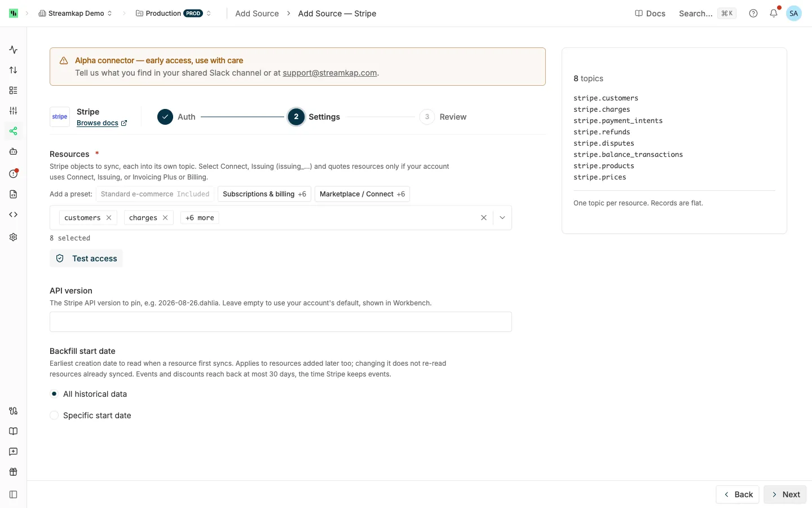This screenshot has height=508, width=812.
Task: Open the gift icon in sidebar
Action: 14,472
